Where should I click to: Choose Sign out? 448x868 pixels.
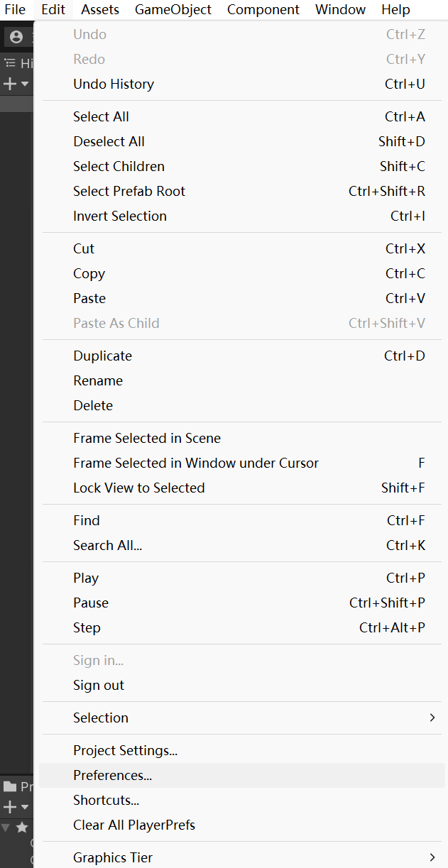(x=99, y=685)
